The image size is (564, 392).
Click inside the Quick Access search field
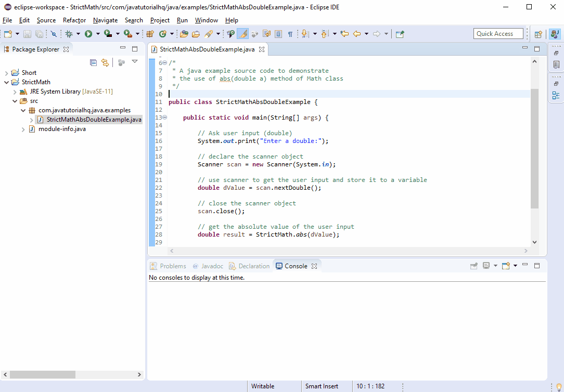coord(497,33)
